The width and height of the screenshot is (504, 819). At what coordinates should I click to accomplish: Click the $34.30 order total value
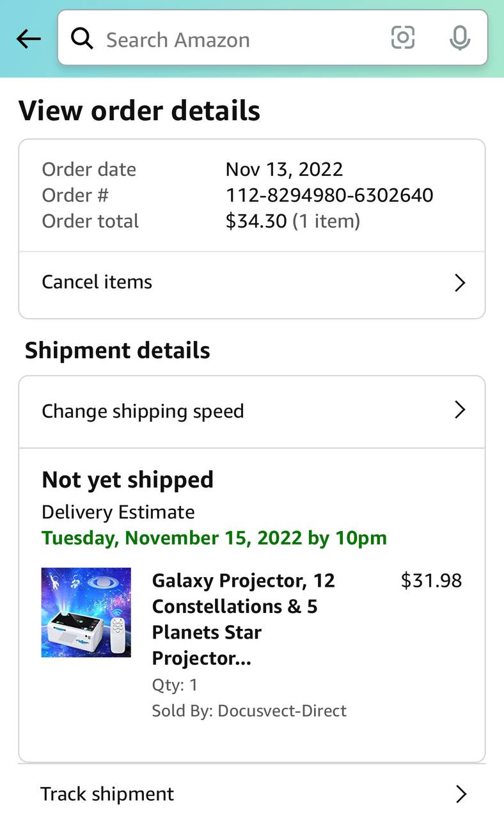[256, 221]
